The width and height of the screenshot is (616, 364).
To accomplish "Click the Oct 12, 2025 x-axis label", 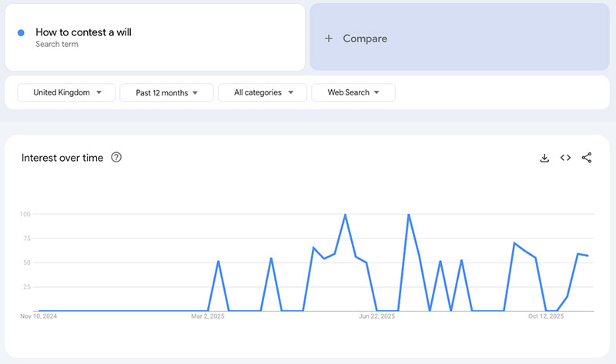I will point(546,316).
